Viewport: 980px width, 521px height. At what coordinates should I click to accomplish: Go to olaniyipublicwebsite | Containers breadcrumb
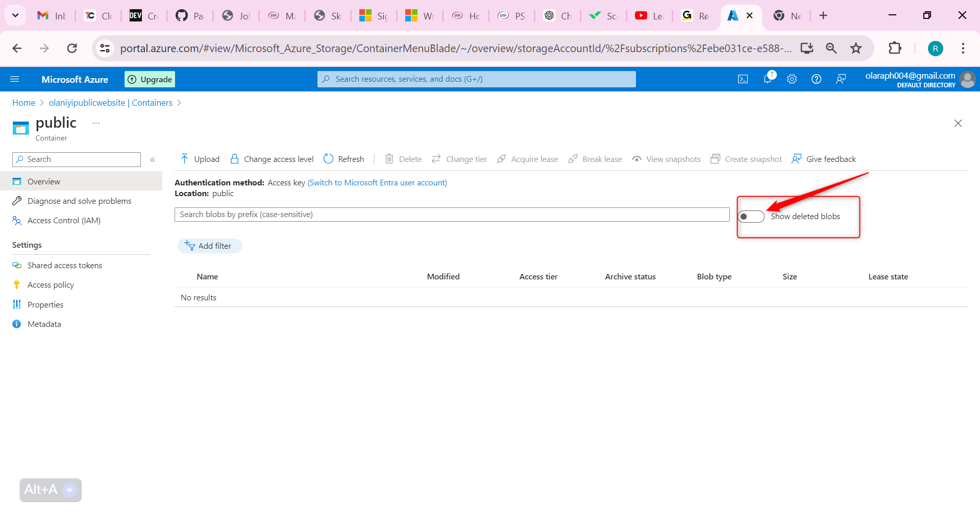[111, 103]
